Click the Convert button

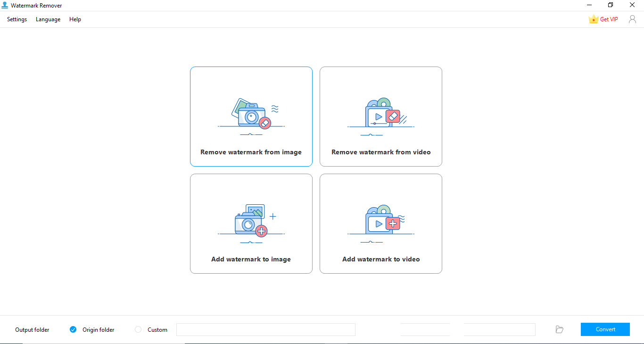[x=605, y=329]
